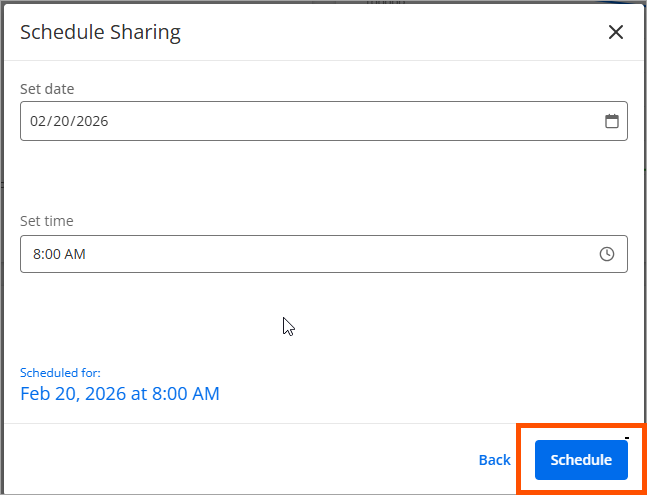This screenshot has width=647, height=495.
Task: Close the Schedule Sharing dialog
Action: [616, 32]
